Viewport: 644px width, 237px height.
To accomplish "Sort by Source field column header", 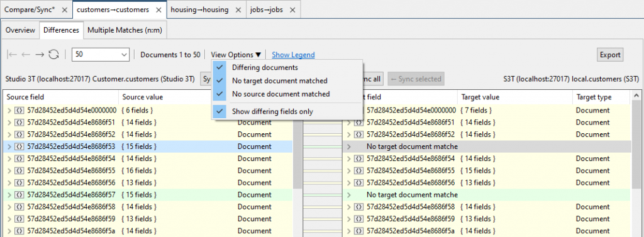I will (61, 97).
